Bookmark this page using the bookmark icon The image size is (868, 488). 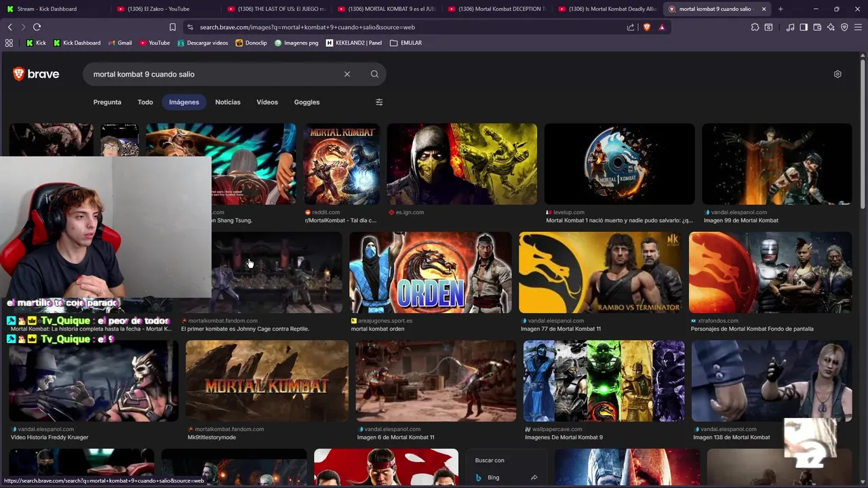pos(172,27)
